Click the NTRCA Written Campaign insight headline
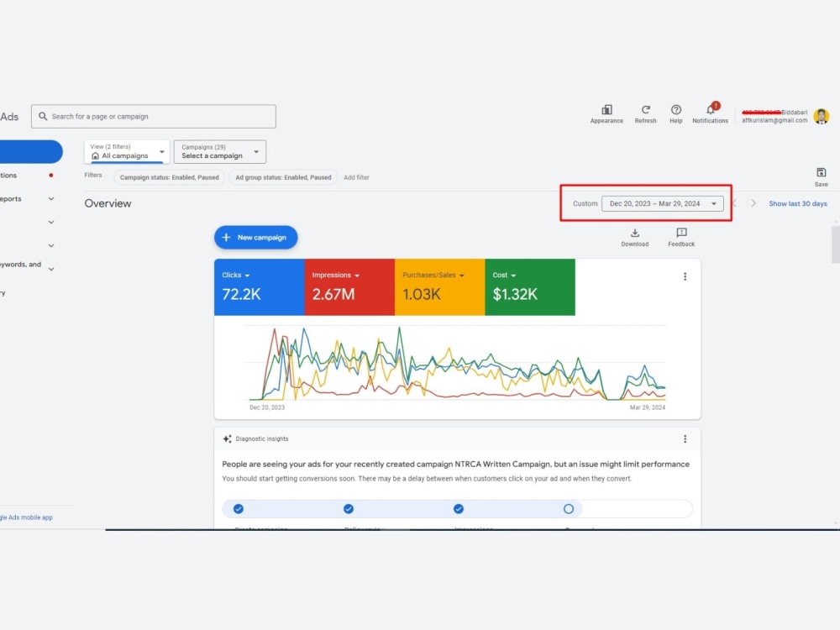Screen dimensions: 840x630 point(455,464)
